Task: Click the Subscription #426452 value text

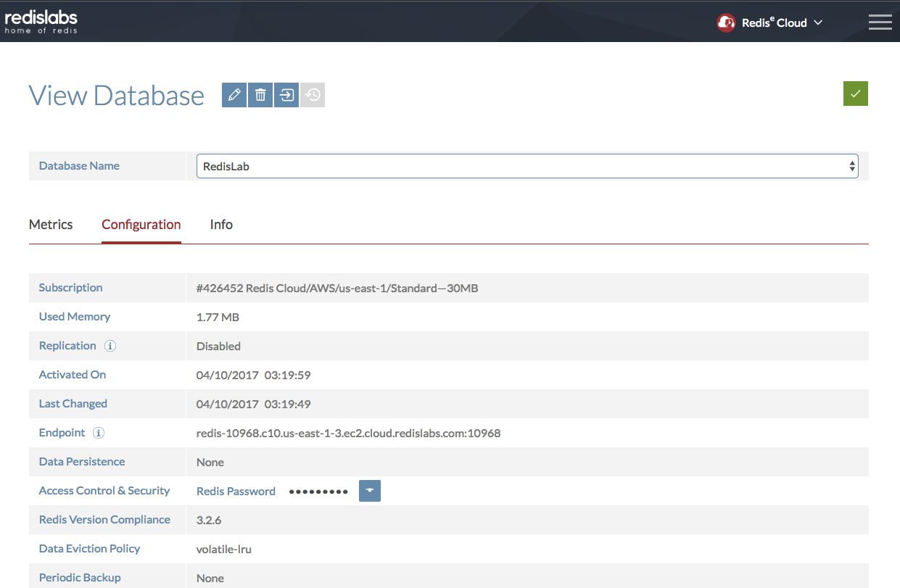Action: pyautogui.click(x=337, y=288)
